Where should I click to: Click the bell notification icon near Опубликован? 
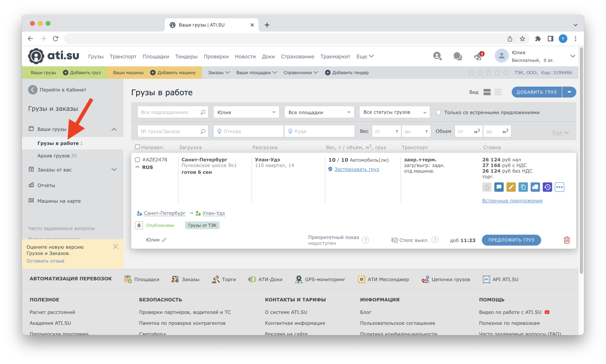pos(139,225)
